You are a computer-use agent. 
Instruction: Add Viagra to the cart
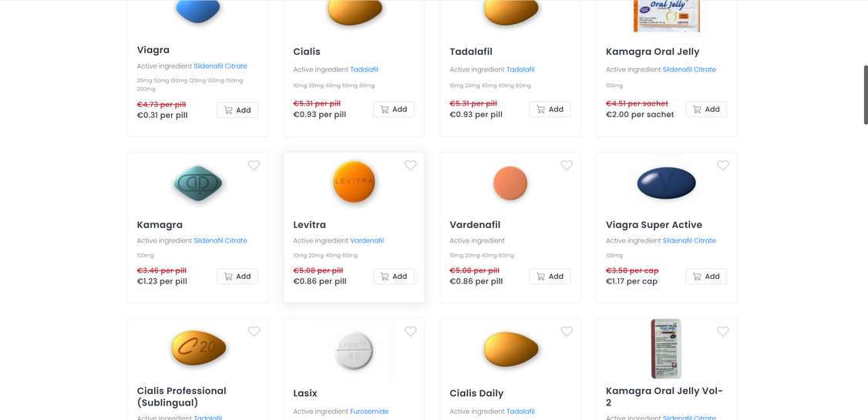[237, 110]
